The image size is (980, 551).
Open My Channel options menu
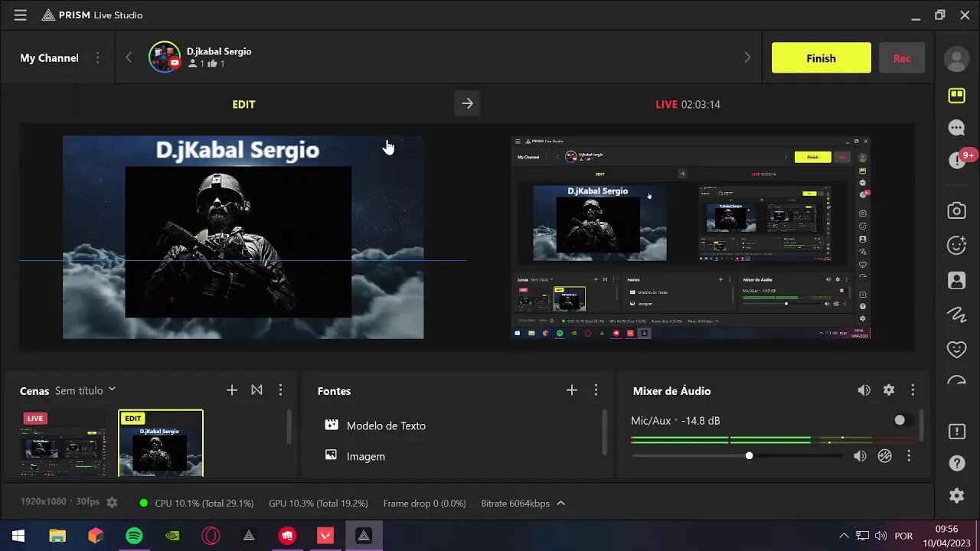(x=97, y=58)
